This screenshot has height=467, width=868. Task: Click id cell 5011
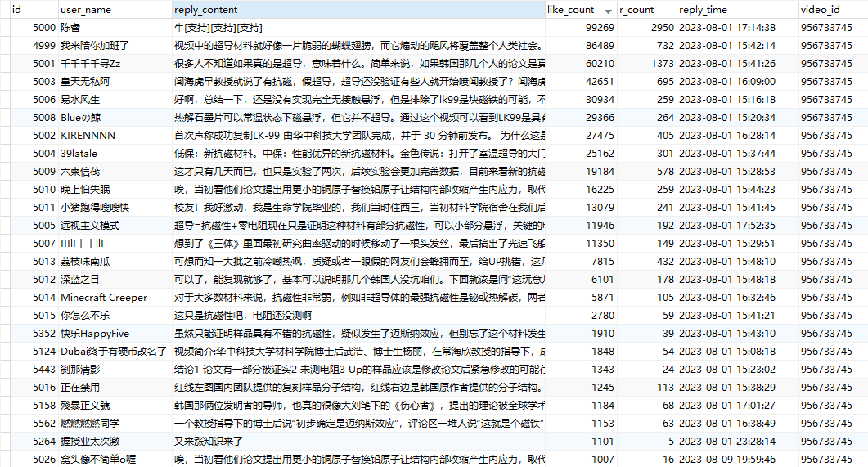44,208
